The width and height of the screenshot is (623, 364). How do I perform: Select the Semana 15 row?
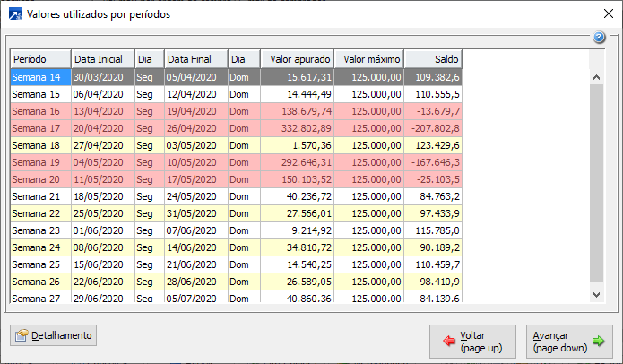[x=236, y=94]
